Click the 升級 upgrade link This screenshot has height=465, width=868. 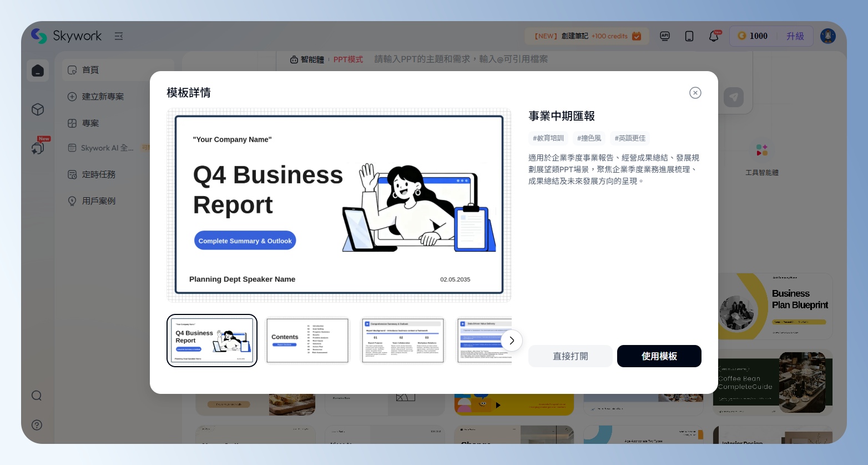point(795,36)
